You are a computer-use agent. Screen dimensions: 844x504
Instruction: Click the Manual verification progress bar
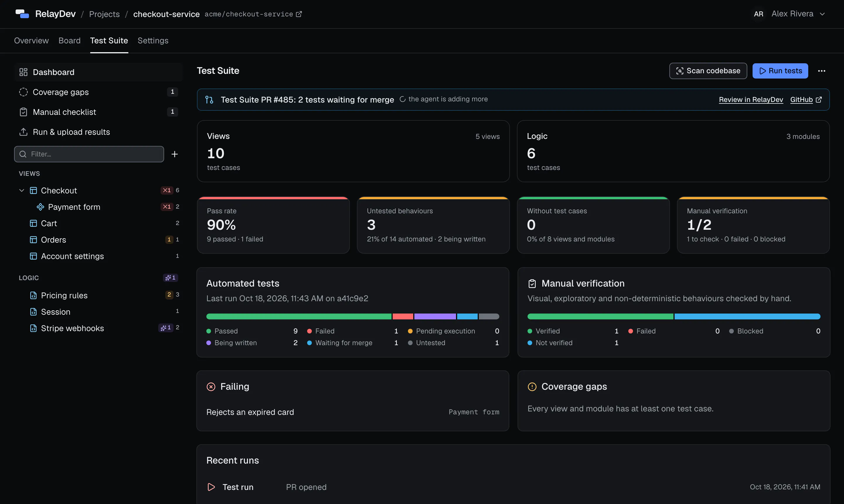click(673, 316)
